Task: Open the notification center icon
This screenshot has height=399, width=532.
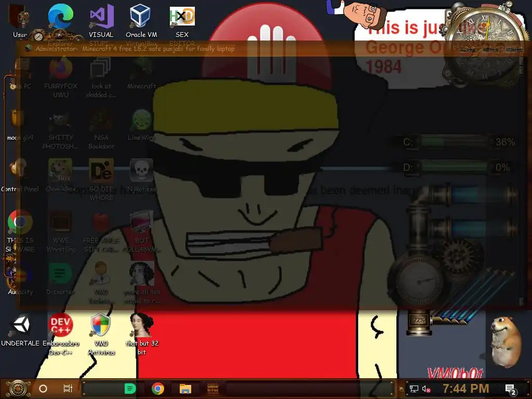Action: tap(511, 389)
